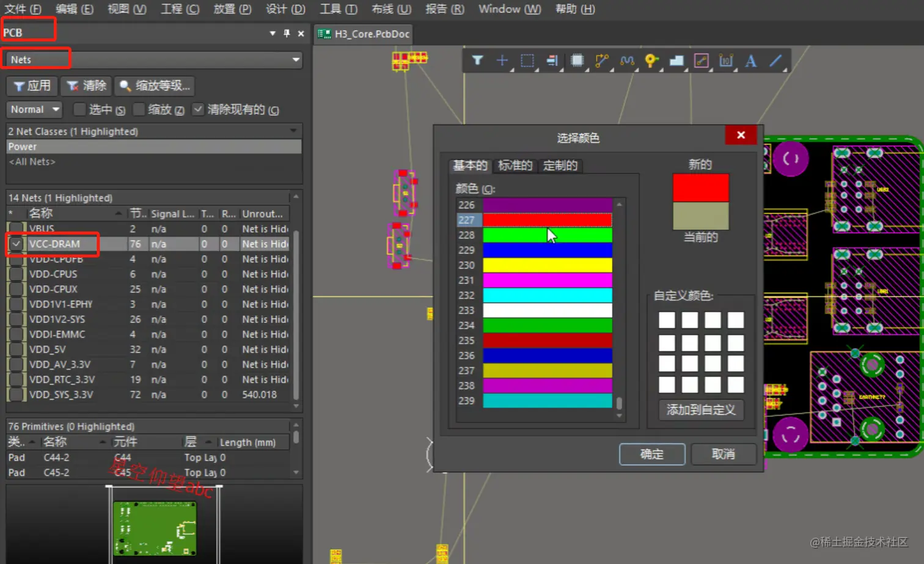Switch to the 标准的 color tab
The width and height of the screenshot is (924, 564).
515,166
